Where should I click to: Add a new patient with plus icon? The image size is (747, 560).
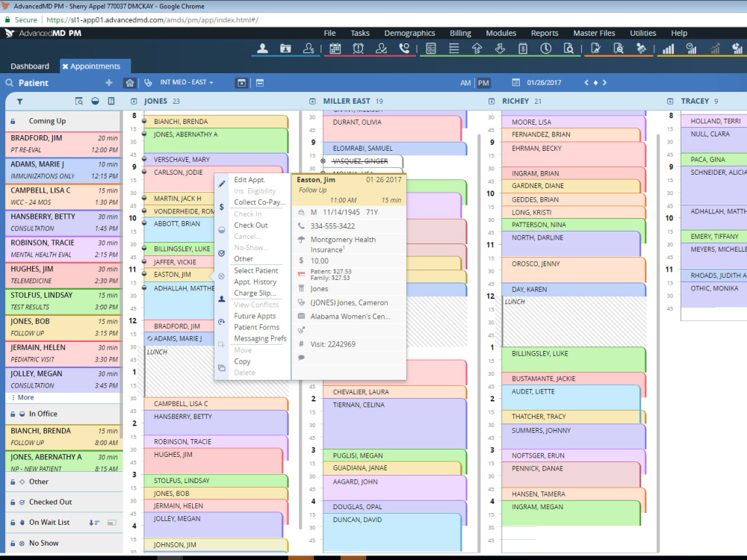pos(108,82)
